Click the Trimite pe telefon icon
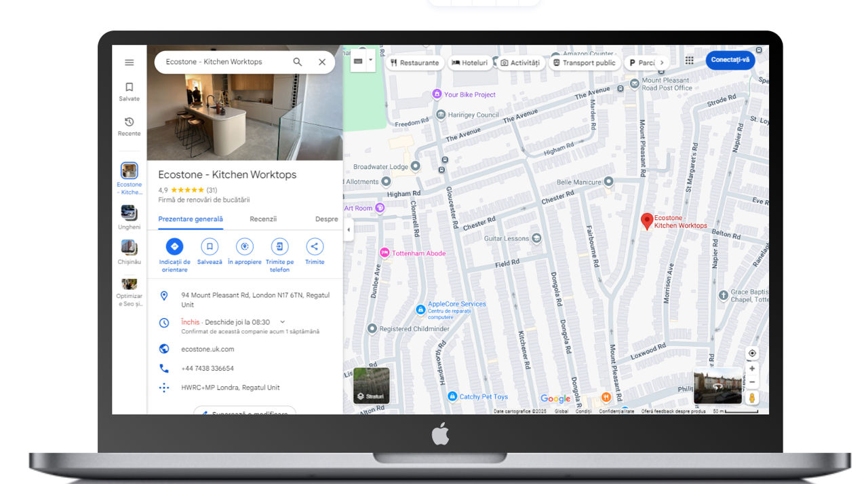This screenshot has width=868, height=484. click(x=279, y=246)
